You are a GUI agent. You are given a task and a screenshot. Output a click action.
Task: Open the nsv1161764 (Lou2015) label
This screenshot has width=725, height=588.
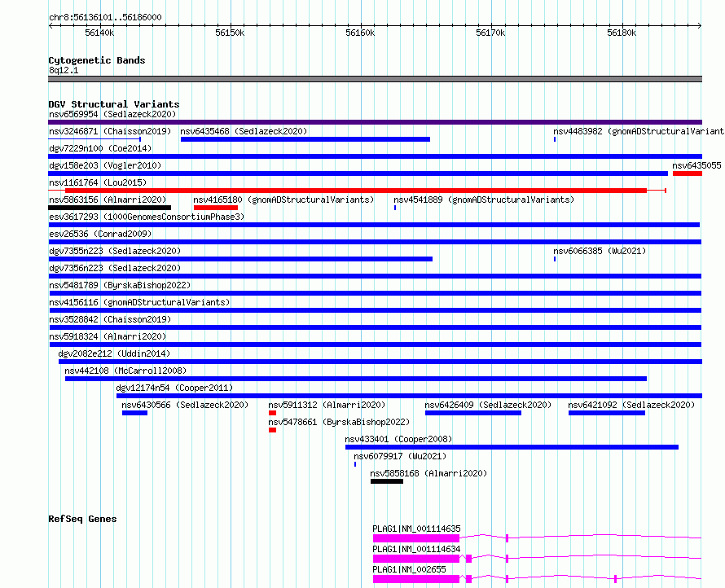(98, 182)
